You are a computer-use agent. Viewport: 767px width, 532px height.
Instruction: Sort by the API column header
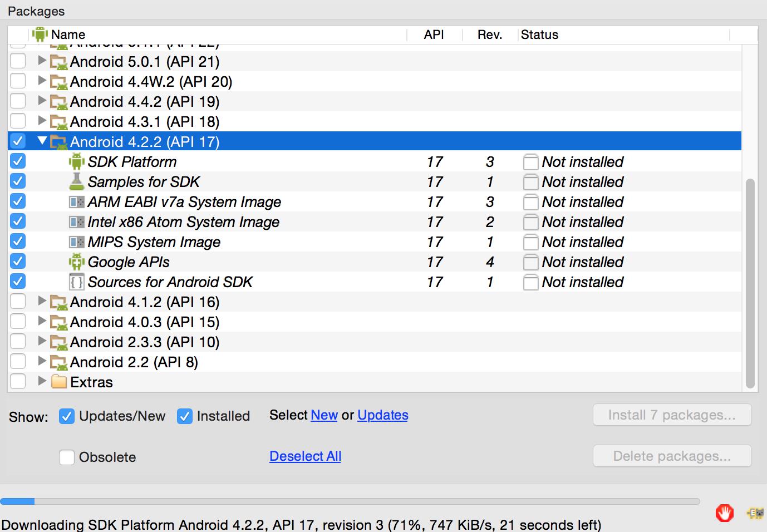435,35
